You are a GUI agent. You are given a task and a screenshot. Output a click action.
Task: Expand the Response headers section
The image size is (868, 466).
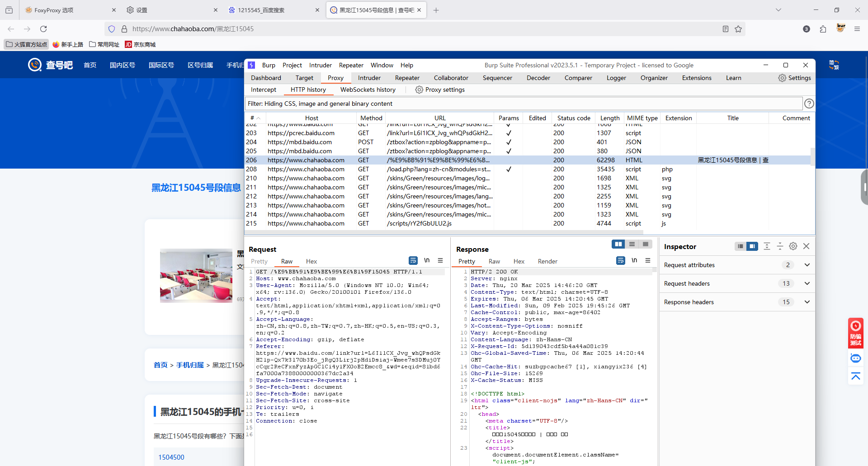click(x=807, y=302)
